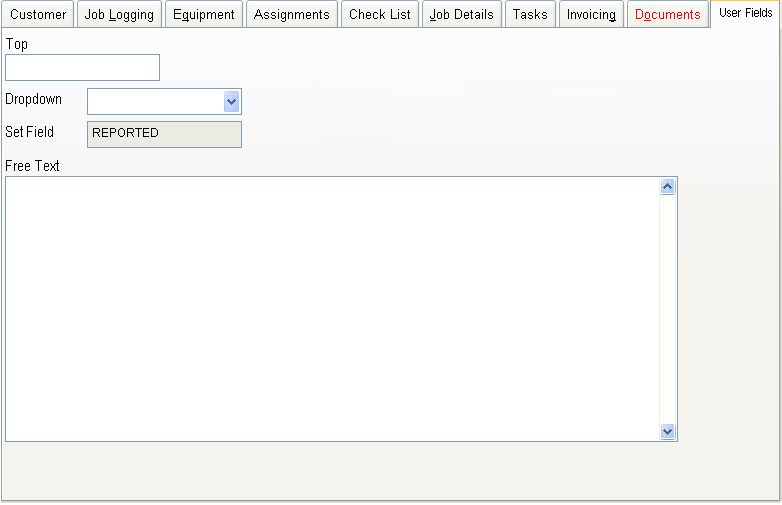
Task: Expand the Dropdown combo box arrow
Action: [x=232, y=101]
